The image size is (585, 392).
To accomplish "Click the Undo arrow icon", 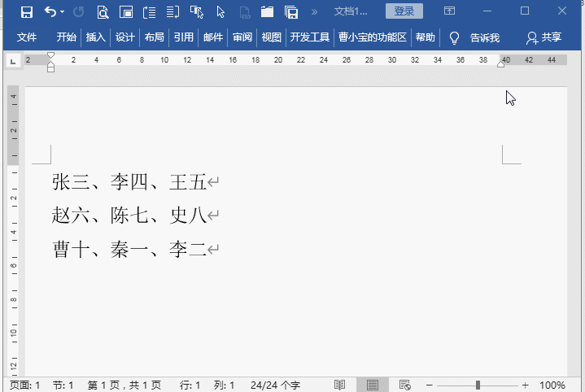I will [50, 12].
